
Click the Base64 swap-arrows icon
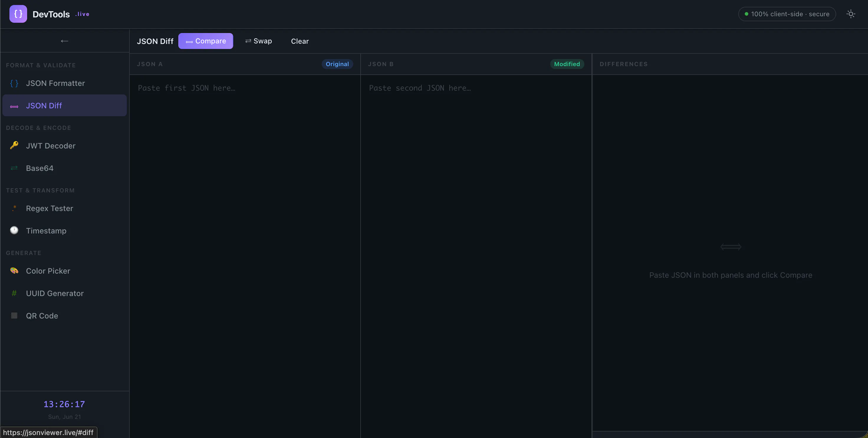tap(14, 168)
